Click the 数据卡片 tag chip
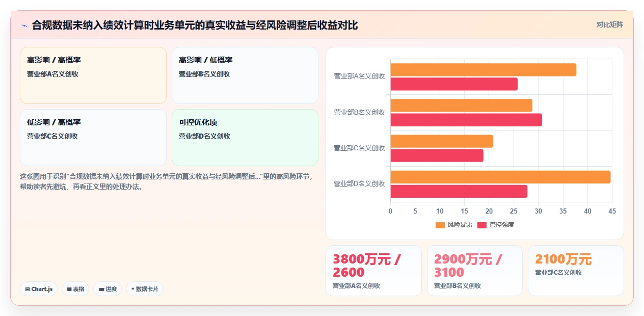The width and height of the screenshot is (644, 316). click(x=145, y=289)
